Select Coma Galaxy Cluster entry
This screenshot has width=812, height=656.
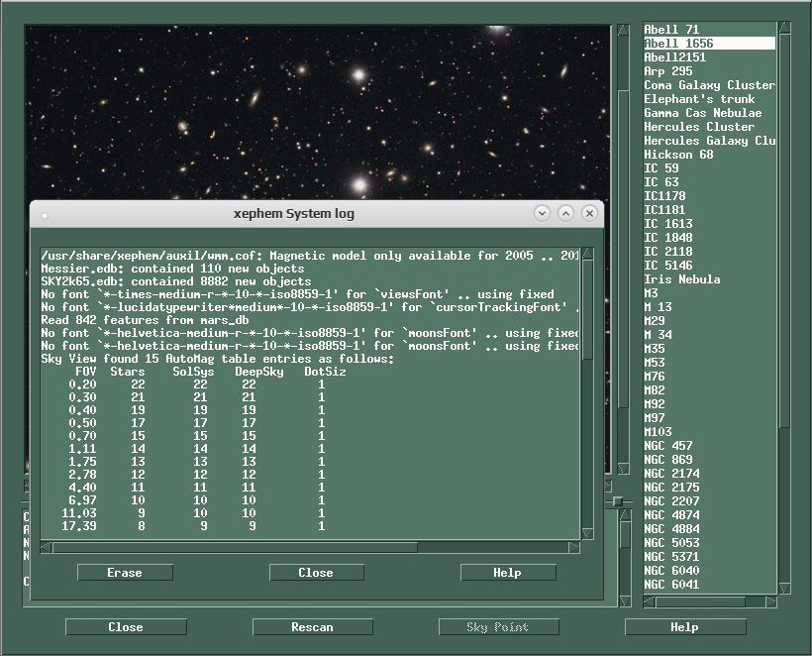(709, 85)
